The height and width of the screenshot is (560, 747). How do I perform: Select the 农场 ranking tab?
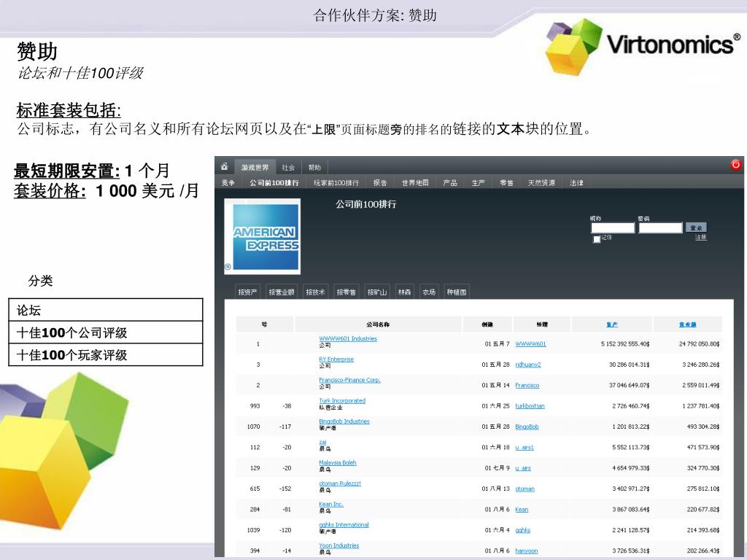pyautogui.click(x=429, y=292)
